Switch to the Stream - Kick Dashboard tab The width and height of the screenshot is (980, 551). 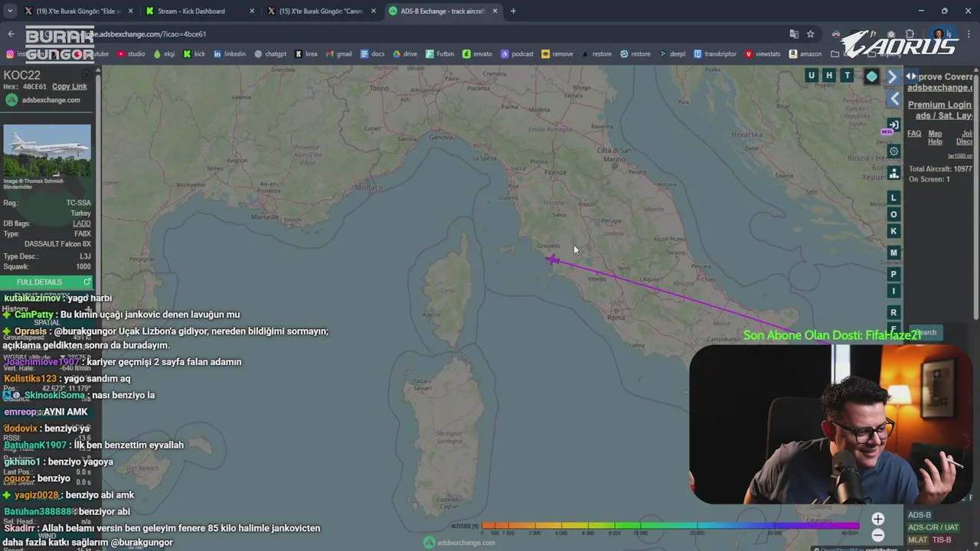click(x=199, y=11)
